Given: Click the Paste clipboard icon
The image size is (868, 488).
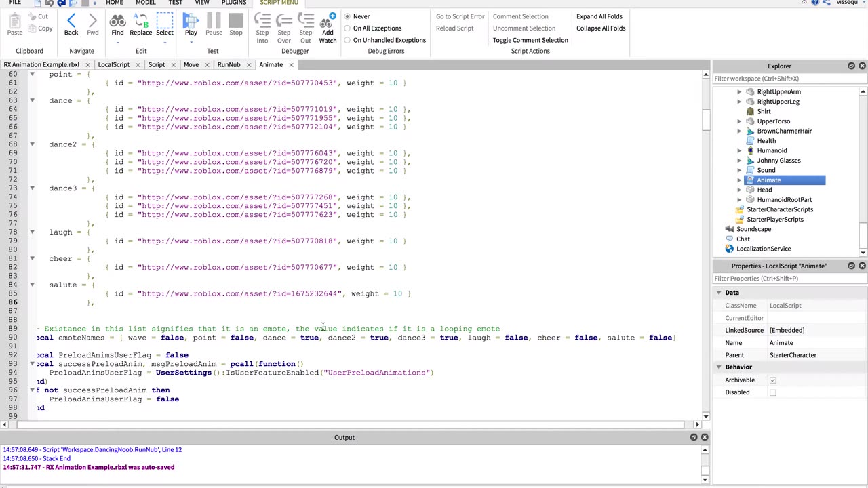Looking at the screenshot, I should click(x=14, y=20).
